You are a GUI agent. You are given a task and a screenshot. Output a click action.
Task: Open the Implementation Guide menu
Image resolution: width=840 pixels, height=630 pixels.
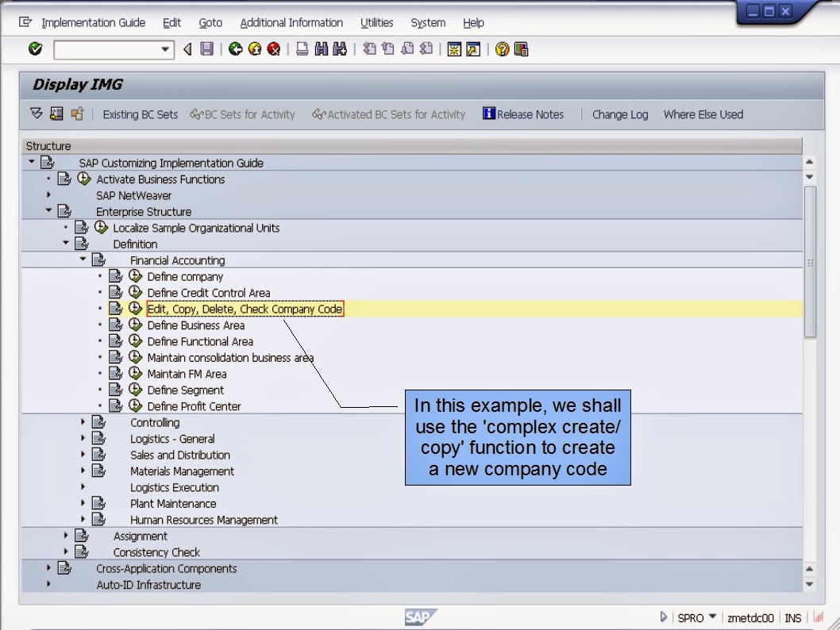(93, 22)
